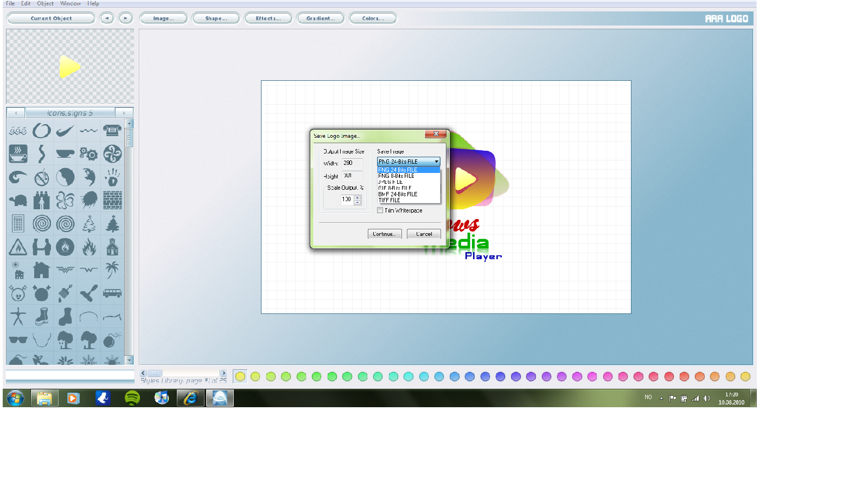Open the Help menu
This screenshot has width=868, height=488.
[93, 3]
